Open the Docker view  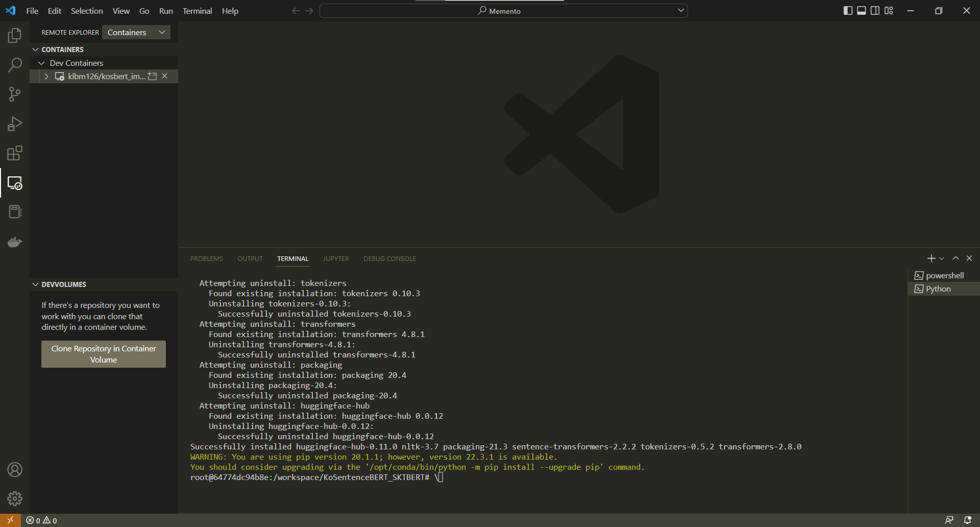15,242
